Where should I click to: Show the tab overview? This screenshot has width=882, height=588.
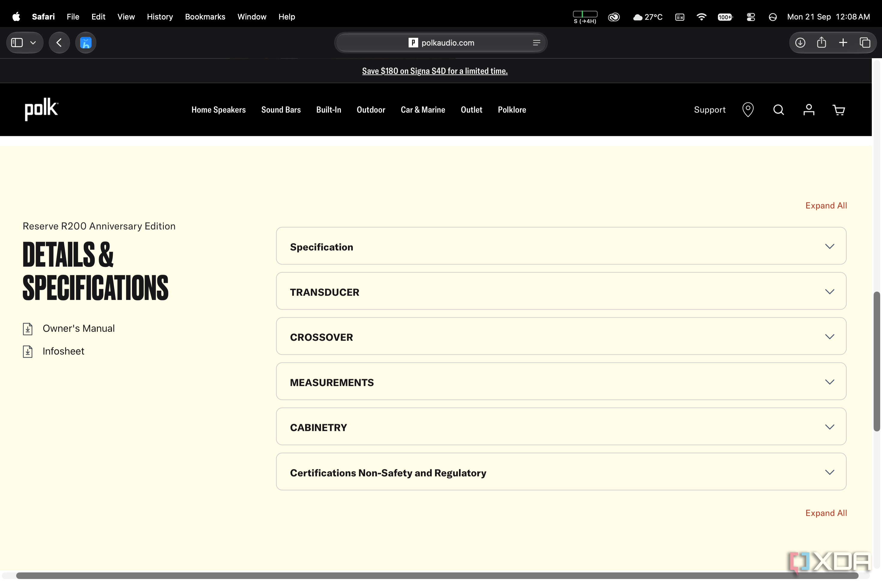865,43
